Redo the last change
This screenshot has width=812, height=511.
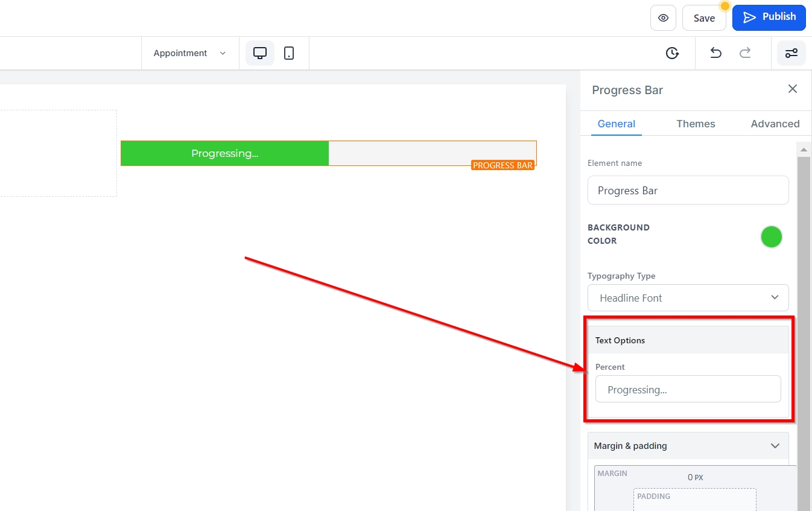[x=745, y=53]
